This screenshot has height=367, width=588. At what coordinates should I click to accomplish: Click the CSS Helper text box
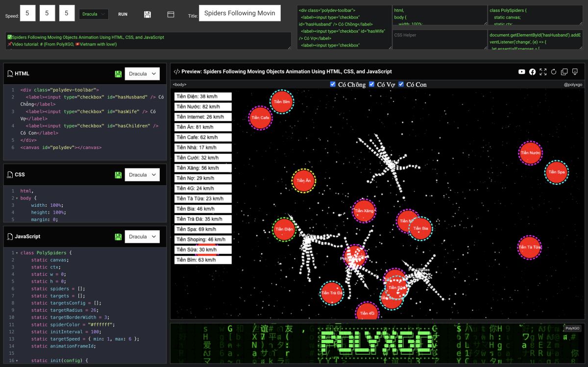pyautogui.click(x=439, y=40)
